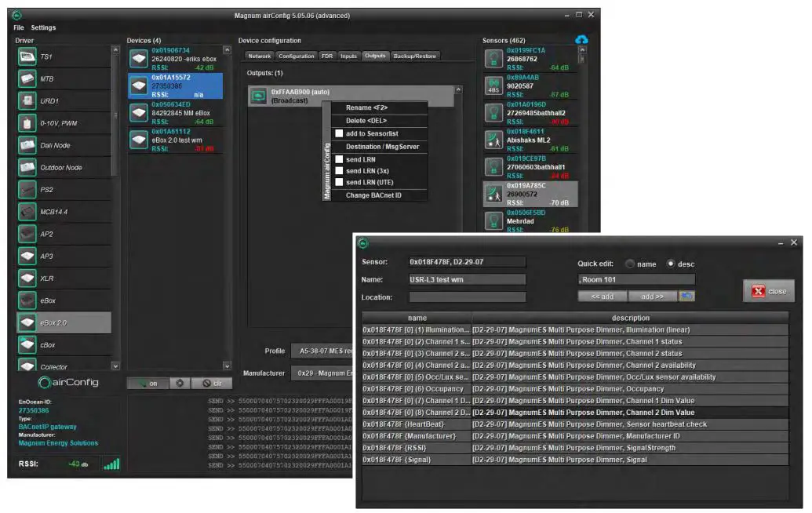The width and height of the screenshot is (812, 513).
Task: Choose Change BACnet ID menu entry
Action: pyautogui.click(x=379, y=195)
